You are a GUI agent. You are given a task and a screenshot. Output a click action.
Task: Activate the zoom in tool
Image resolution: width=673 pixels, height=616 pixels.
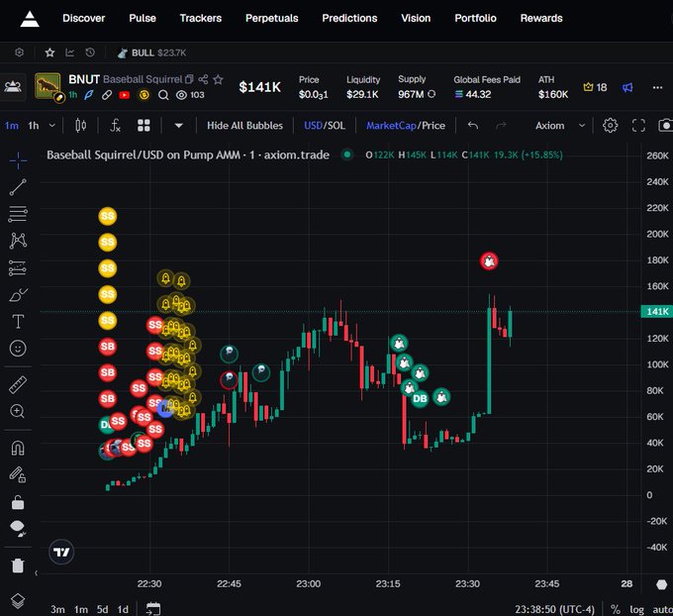(18, 411)
